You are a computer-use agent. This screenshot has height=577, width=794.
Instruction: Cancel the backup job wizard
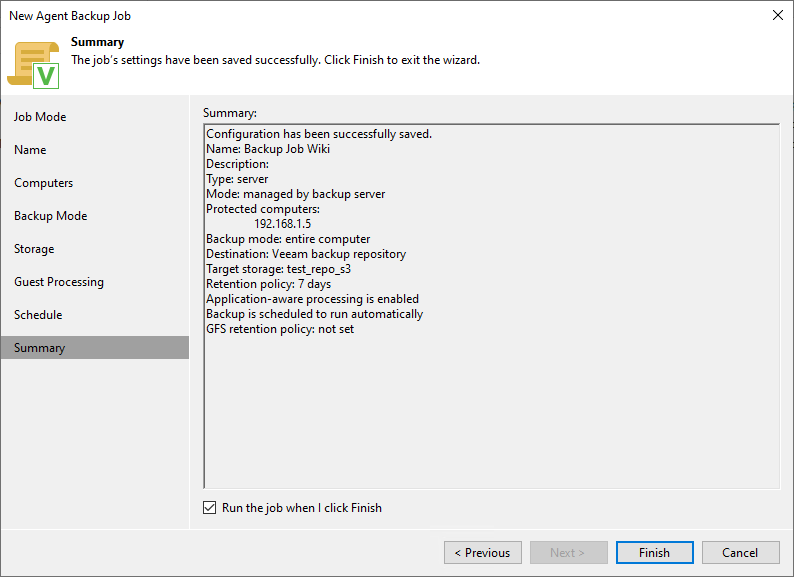[740, 552]
